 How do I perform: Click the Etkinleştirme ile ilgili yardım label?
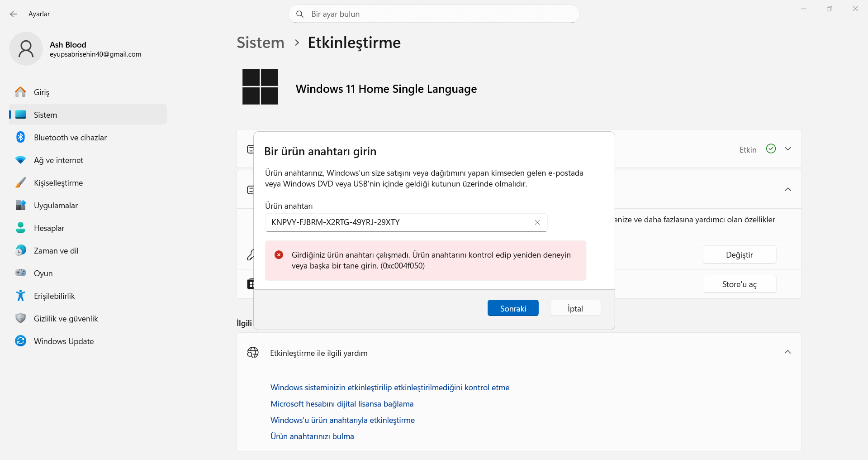(x=319, y=353)
